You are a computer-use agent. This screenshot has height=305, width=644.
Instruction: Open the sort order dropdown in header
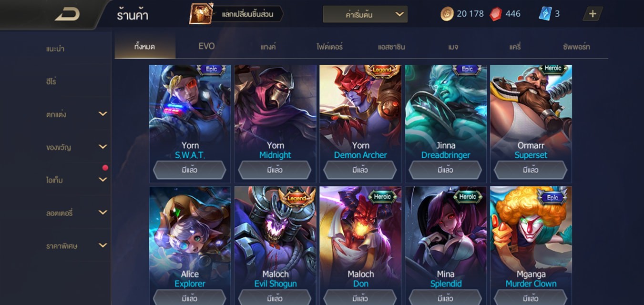365,14
